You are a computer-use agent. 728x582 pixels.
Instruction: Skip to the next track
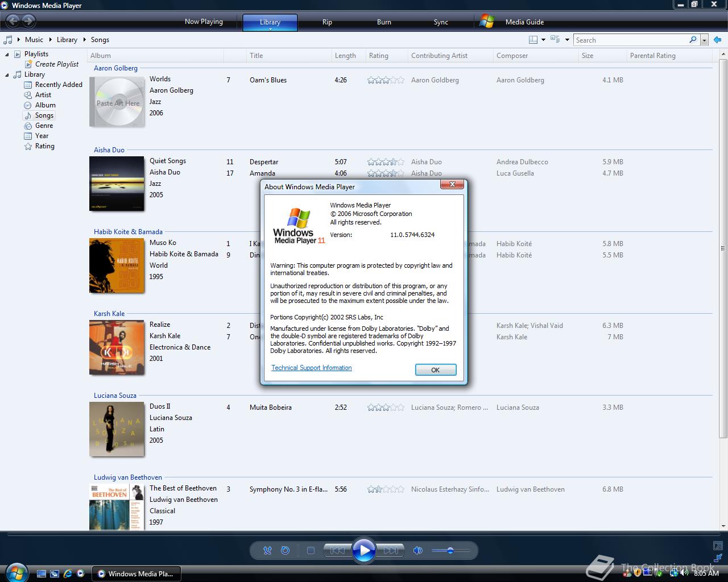click(391, 550)
